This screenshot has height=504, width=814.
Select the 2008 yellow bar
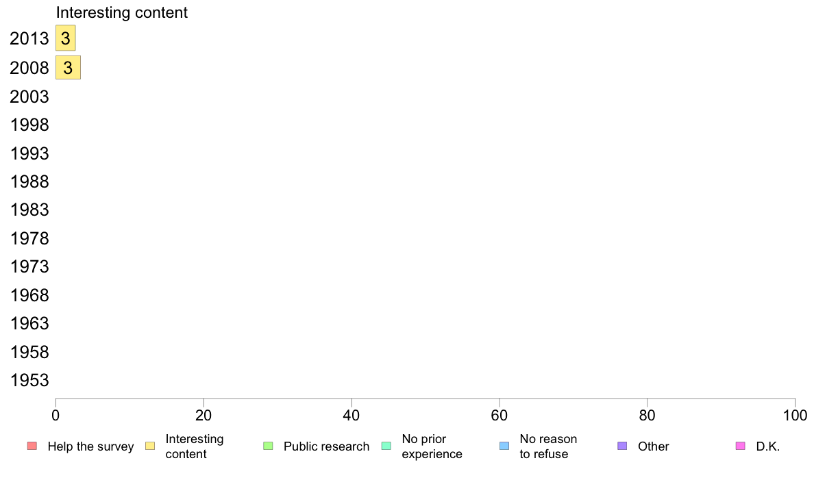68,68
